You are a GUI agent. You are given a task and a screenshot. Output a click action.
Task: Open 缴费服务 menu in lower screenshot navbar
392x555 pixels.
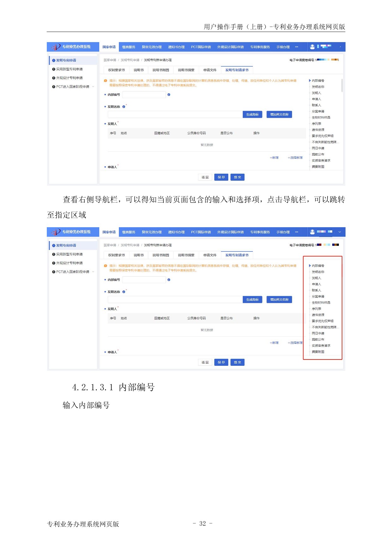[129, 232]
